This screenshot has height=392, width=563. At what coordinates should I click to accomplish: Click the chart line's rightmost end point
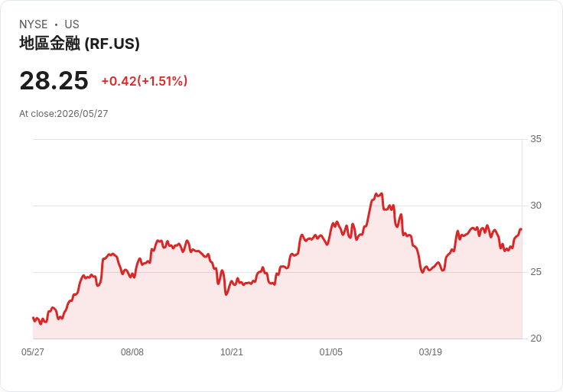point(521,229)
